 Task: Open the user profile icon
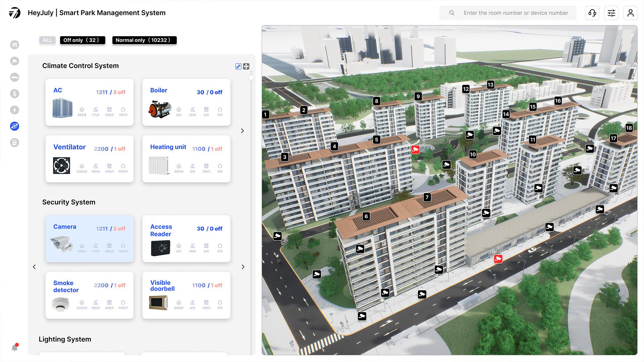tap(630, 13)
